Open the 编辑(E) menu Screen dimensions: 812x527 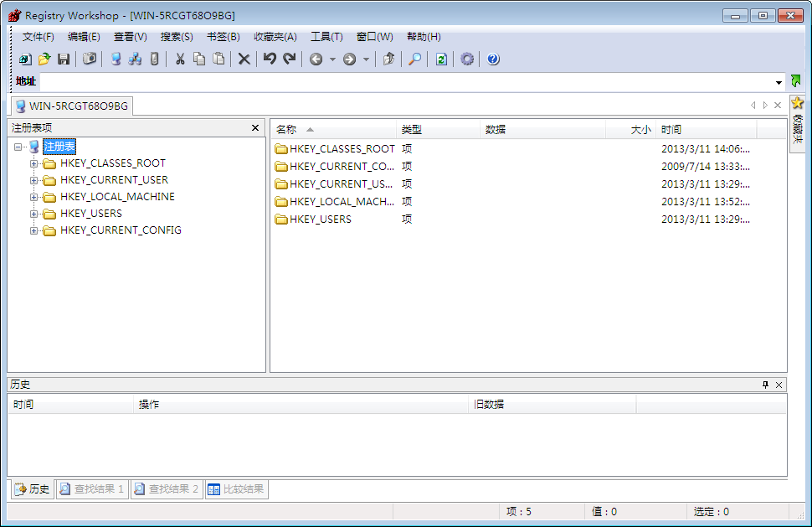tap(84, 37)
